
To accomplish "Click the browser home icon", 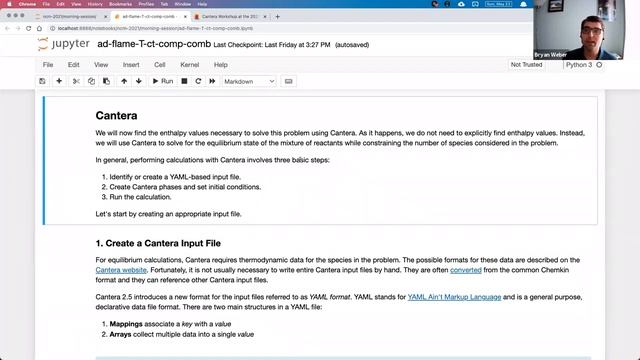I will (39, 29).
